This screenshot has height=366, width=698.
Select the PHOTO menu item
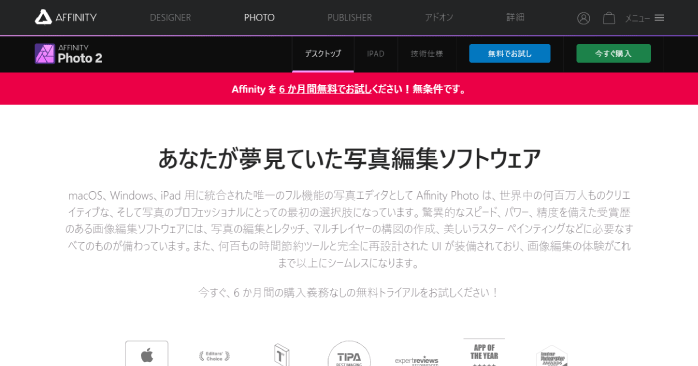click(x=259, y=18)
